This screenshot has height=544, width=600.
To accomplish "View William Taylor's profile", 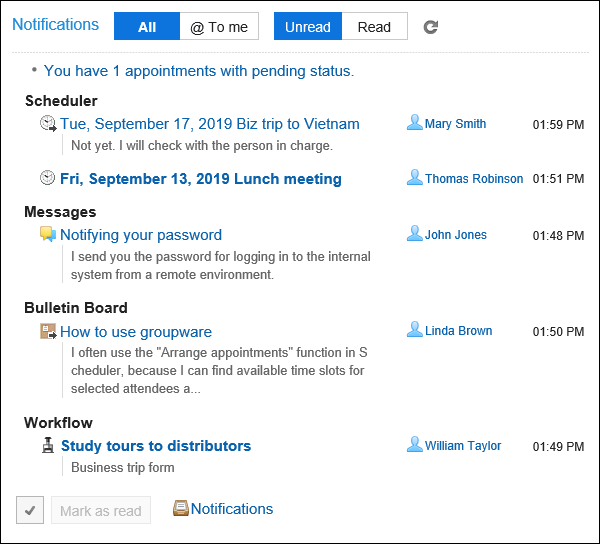I will coord(463,446).
